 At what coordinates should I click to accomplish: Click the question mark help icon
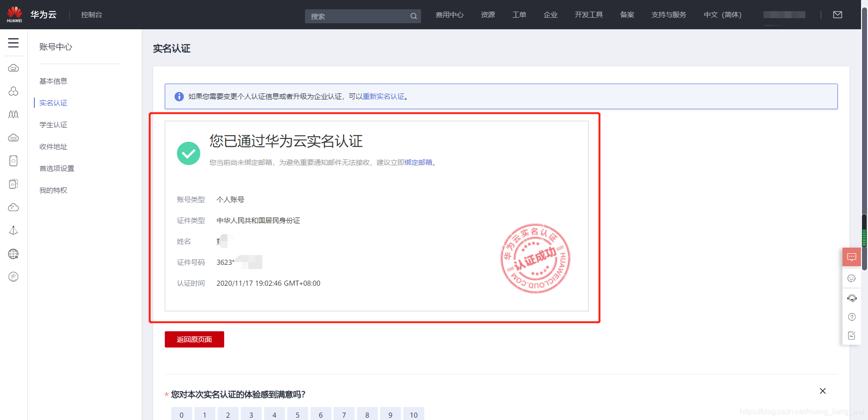pyautogui.click(x=852, y=317)
